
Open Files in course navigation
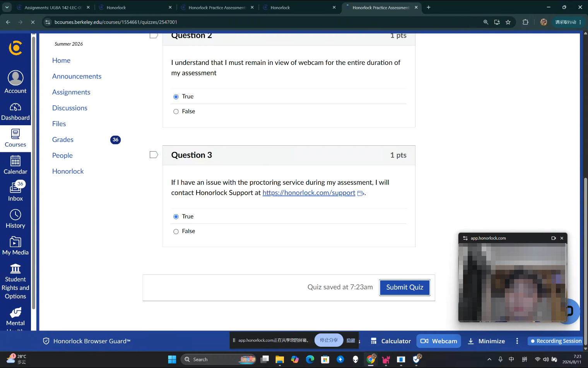59,124
